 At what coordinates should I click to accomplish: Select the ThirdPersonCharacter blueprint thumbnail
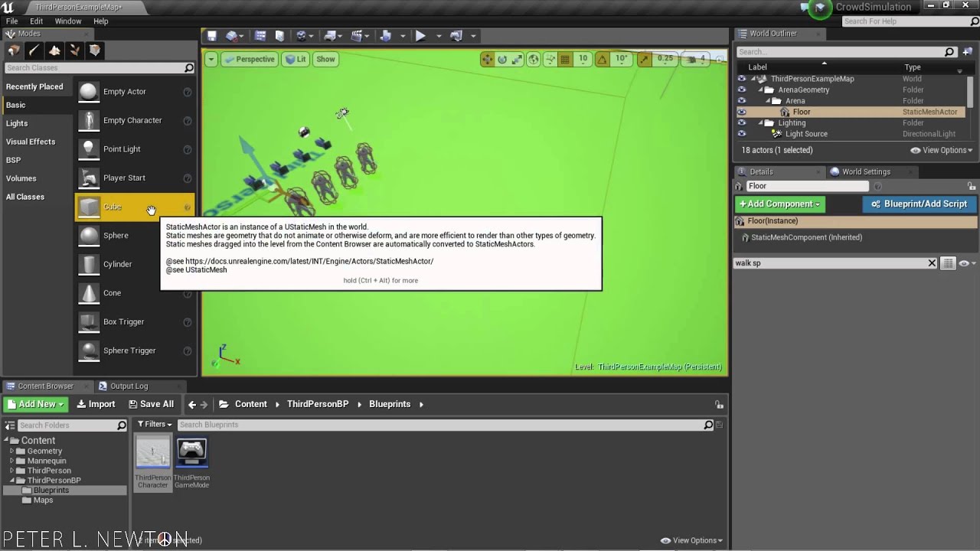tap(153, 461)
